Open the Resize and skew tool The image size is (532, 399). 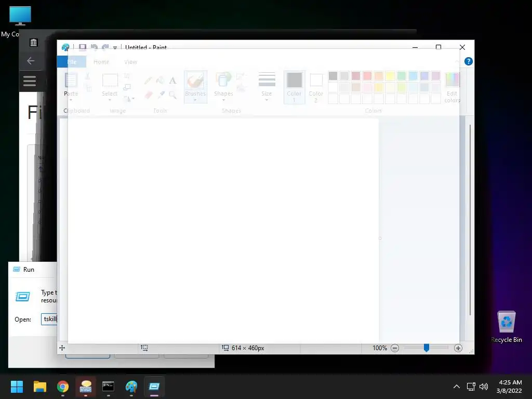127,87
